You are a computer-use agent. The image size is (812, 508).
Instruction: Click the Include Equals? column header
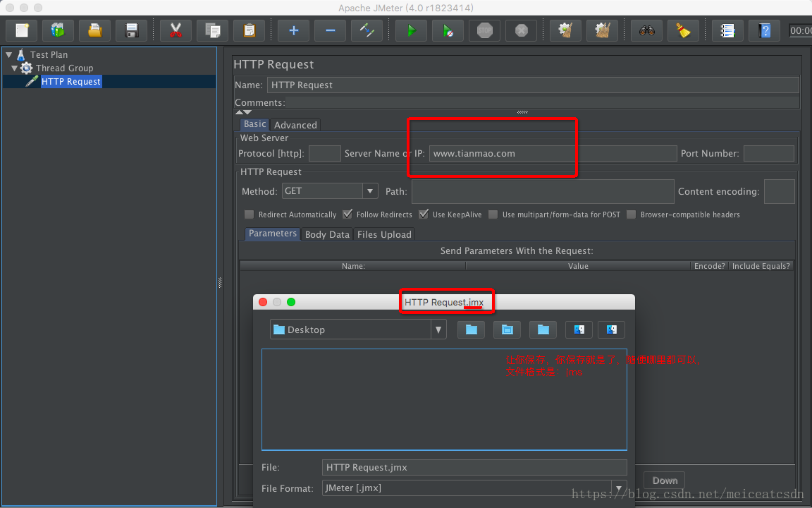point(761,266)
